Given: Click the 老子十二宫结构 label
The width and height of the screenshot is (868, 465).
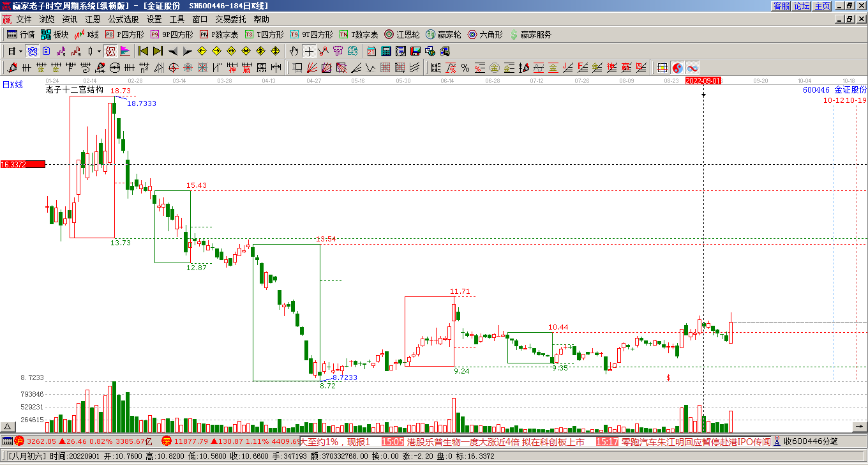Looking at the screenshot, I should (x=74, y=90).
